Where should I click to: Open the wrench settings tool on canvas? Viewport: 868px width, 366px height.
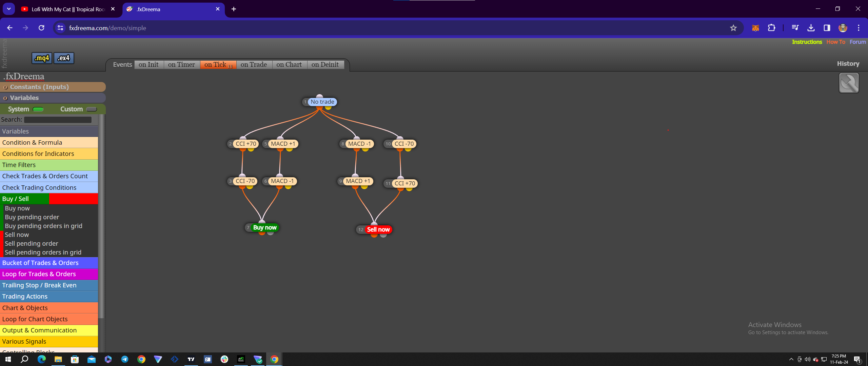(849, 83)
